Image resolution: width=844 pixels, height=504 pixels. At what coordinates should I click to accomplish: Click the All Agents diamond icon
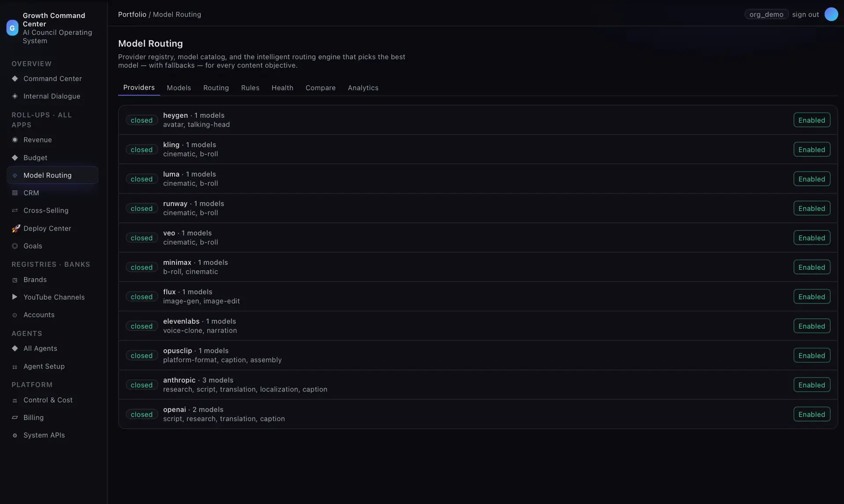point(15,348)
